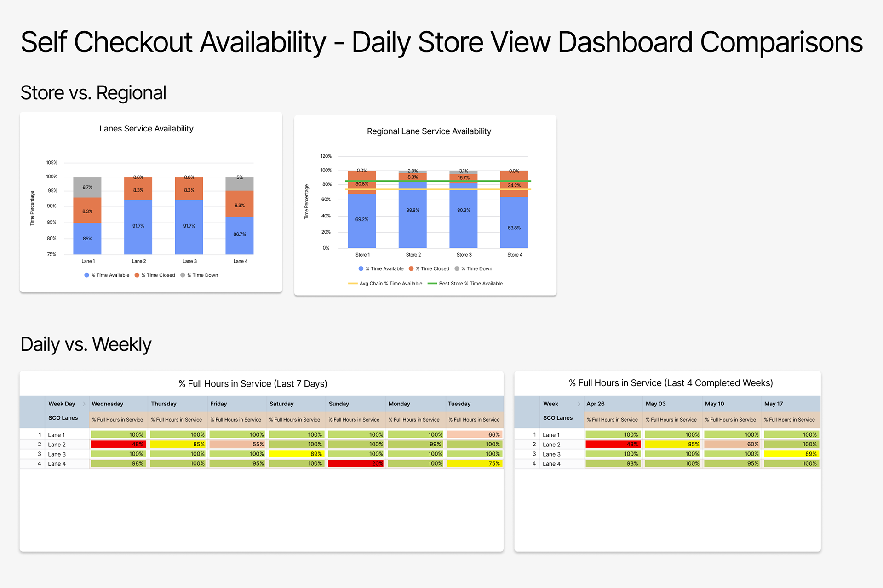The image size is (883, 588).
Task: Toggle % Time Closed legend in Lanes chart
Action: 155,275
